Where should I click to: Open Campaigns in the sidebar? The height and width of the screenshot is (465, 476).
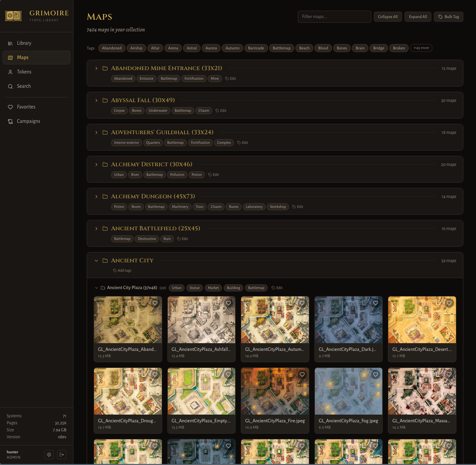coord(36,121)
